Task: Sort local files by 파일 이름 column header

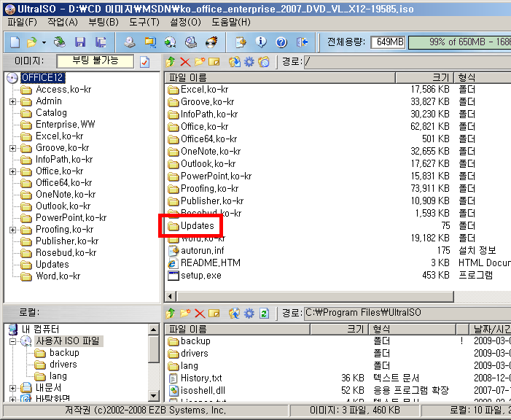Action: click(237, 329)
